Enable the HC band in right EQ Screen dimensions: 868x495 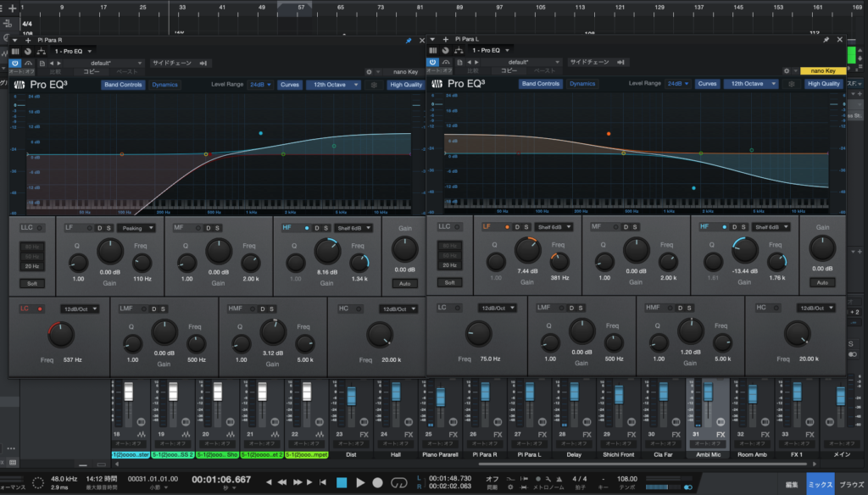tap(776, 308)
